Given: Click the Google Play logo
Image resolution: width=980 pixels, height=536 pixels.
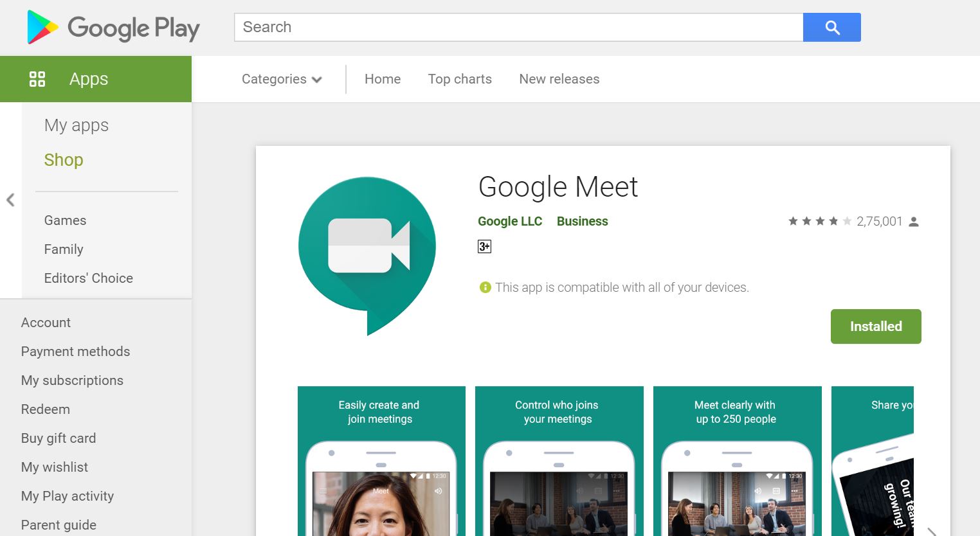Looking at the screenshot, I should point(113,28).
